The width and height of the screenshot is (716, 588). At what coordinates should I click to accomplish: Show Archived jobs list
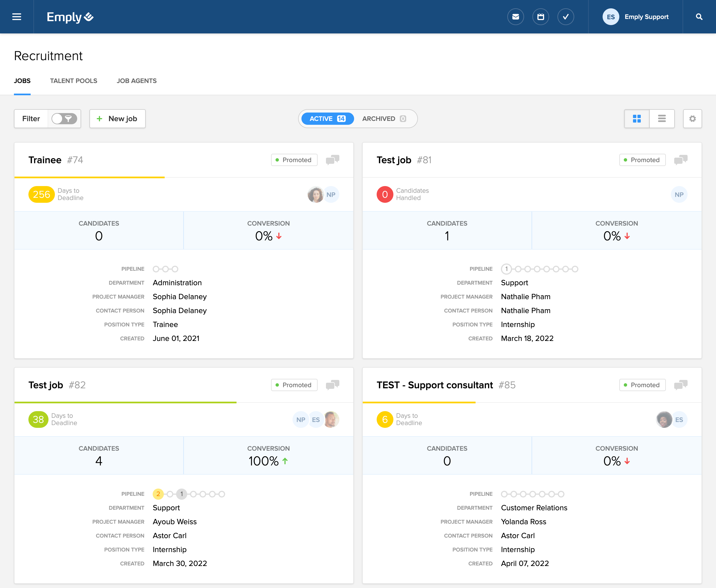[x=384, y=119]
